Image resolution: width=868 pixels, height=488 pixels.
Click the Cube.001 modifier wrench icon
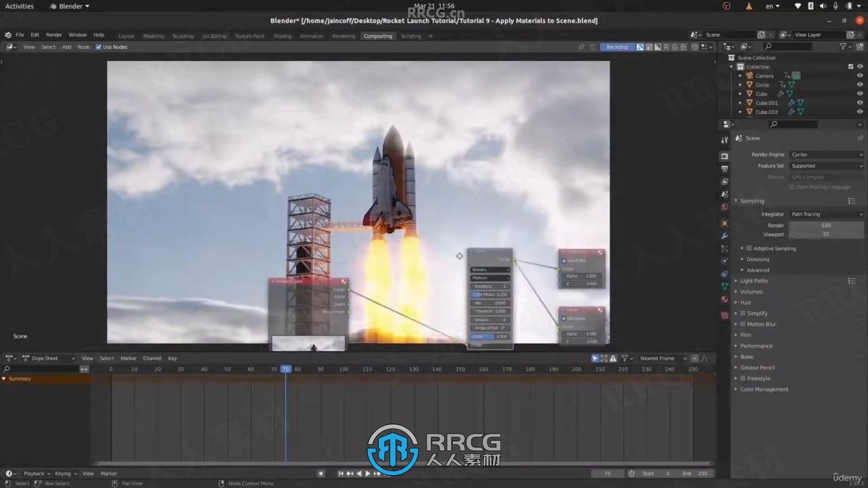point(791,103)
